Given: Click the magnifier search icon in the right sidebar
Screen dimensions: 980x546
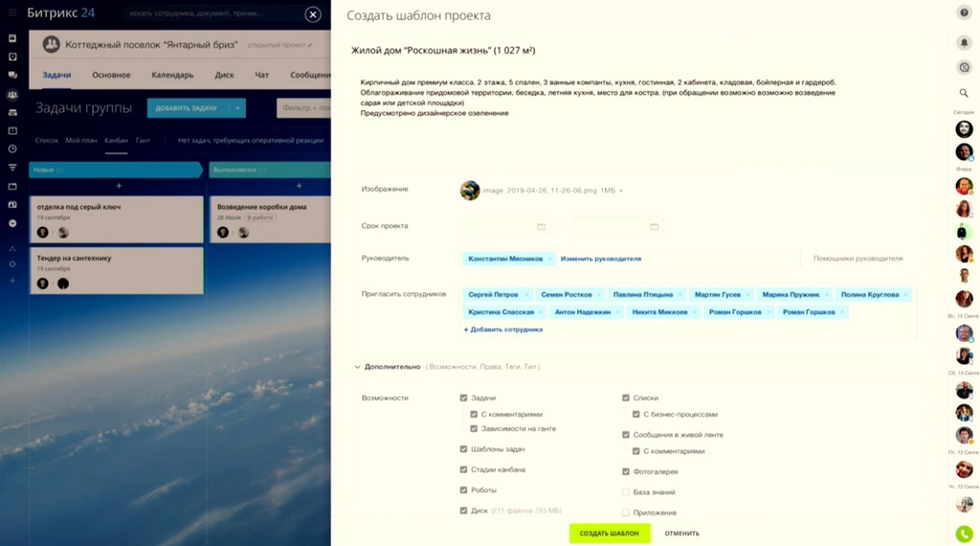Looking at the screenshot, I should tap(964, 93).
